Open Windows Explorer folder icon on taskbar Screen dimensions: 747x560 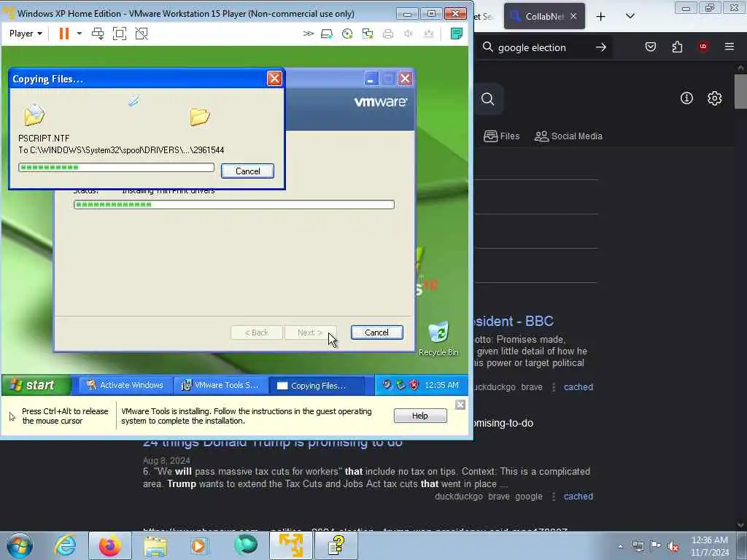[x=156, y=546]
